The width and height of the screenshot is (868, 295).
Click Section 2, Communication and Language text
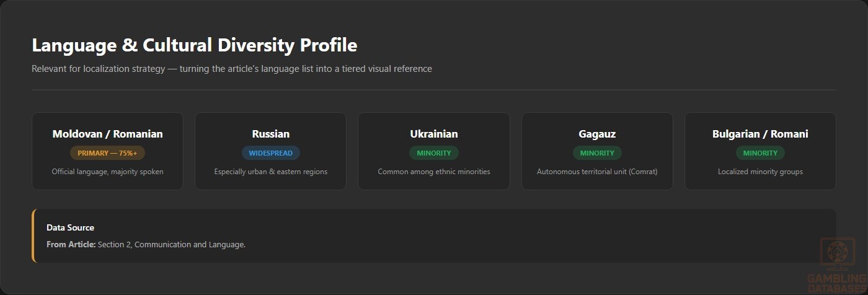tap(172, 245)
